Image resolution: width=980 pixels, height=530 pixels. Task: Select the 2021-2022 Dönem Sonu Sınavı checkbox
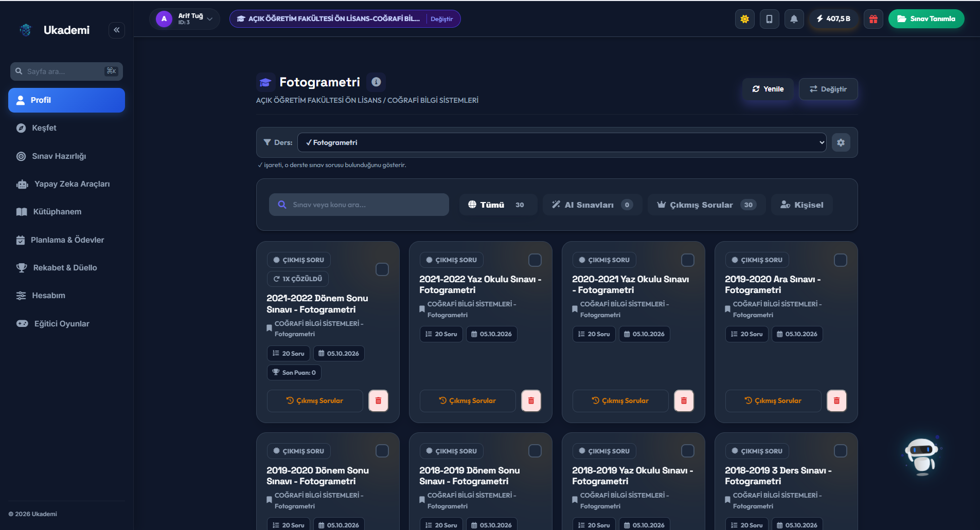tap(382, 269)
